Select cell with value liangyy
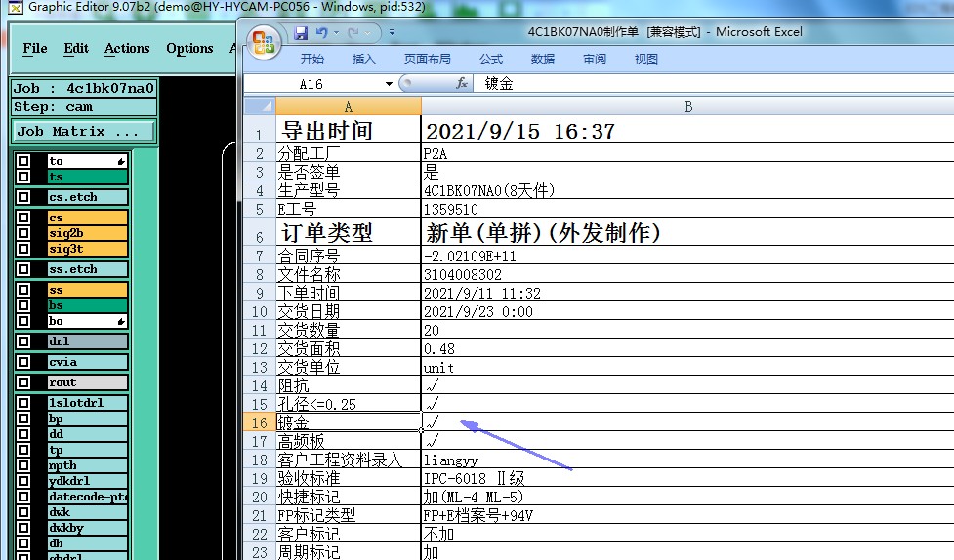 tap(687, 460)
